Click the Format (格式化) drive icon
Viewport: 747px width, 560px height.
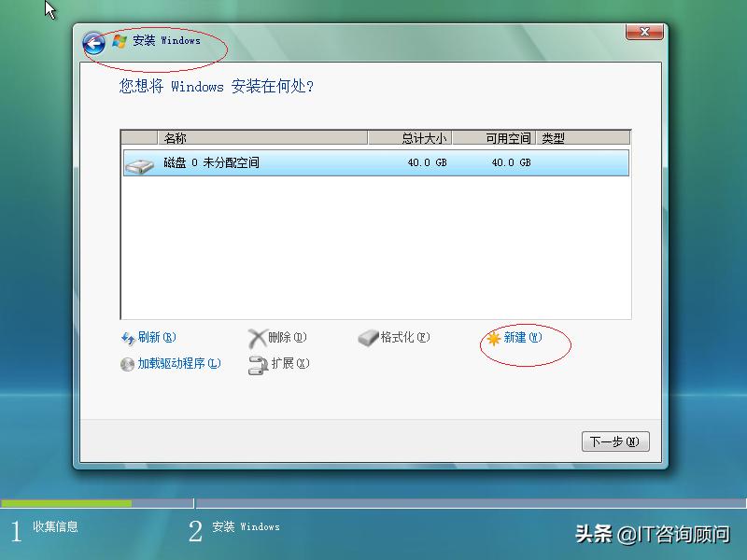pos(370,338)
